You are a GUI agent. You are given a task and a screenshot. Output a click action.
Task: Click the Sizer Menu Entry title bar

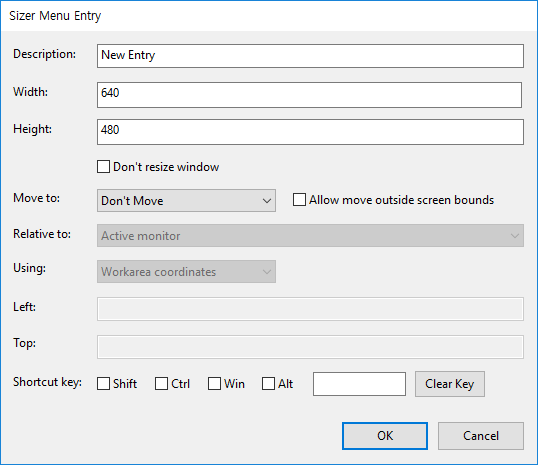[x=269, y=16]
